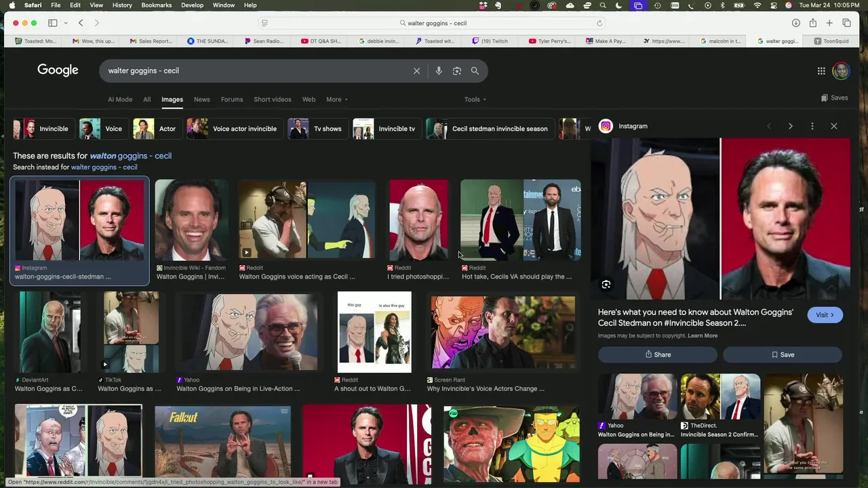Screen dimensions: 868x488
Task: Click the Google logo
Action: tap(58, 70)
